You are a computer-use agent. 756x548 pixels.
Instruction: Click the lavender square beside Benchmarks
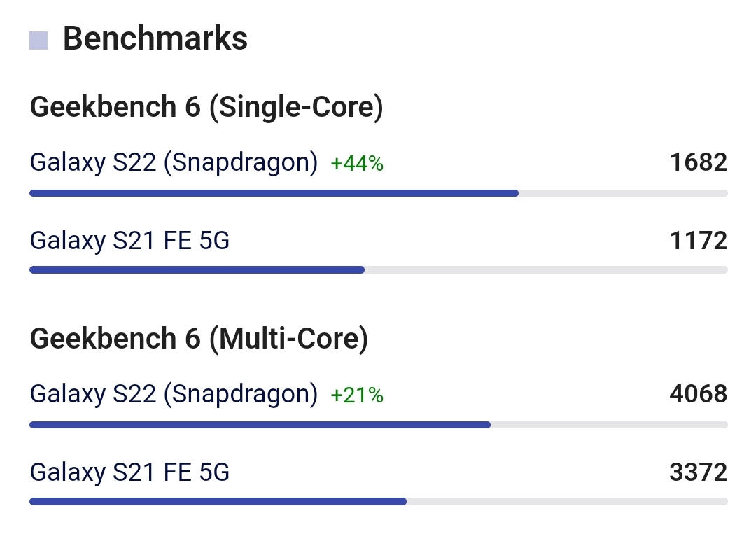(38, 41)
